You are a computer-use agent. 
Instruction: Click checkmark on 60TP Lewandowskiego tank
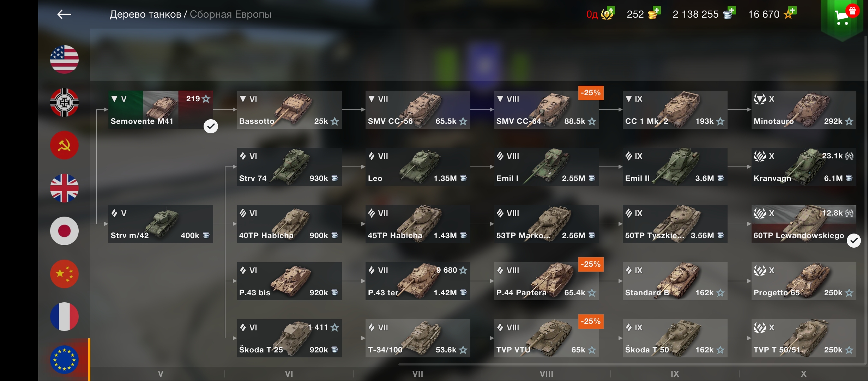[854, 241]
